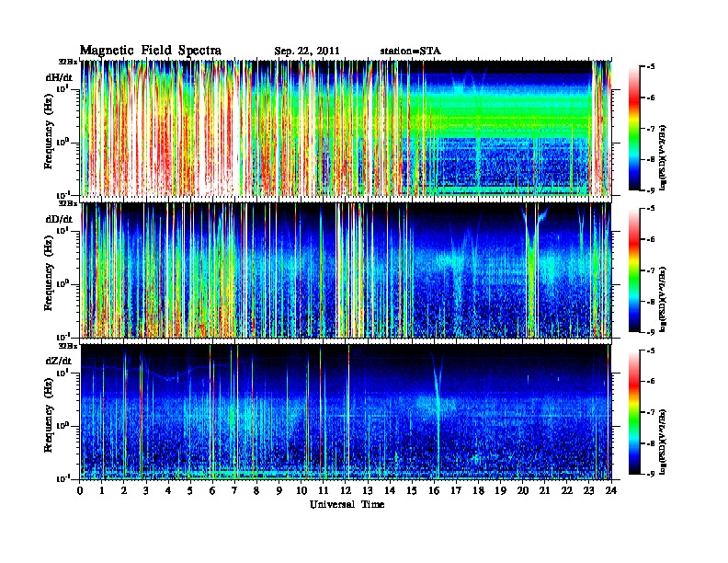Select the dD/dt panel color scale bar
The height and width of the screenshot is (563, 728).
(634, 270)
